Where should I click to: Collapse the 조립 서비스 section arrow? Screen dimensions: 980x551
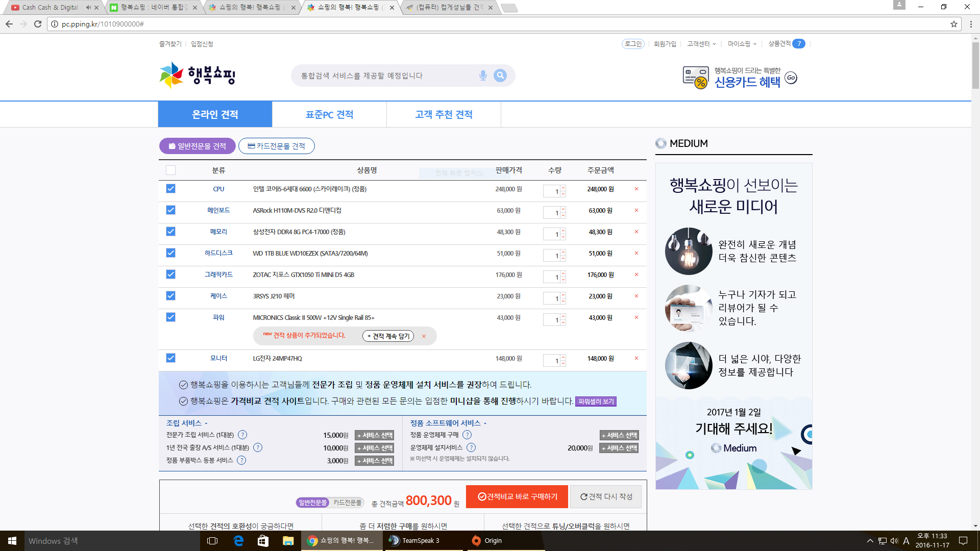pos(206,423)
